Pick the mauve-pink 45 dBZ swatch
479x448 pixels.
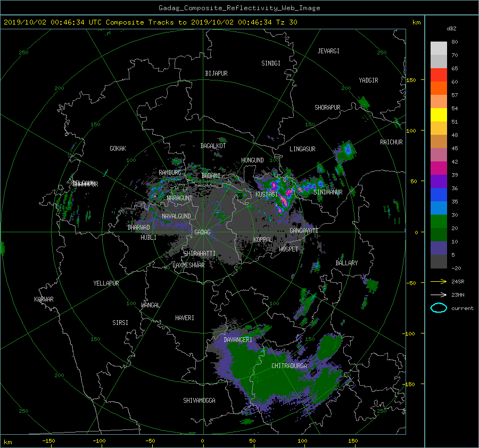(x=439, y=154)
